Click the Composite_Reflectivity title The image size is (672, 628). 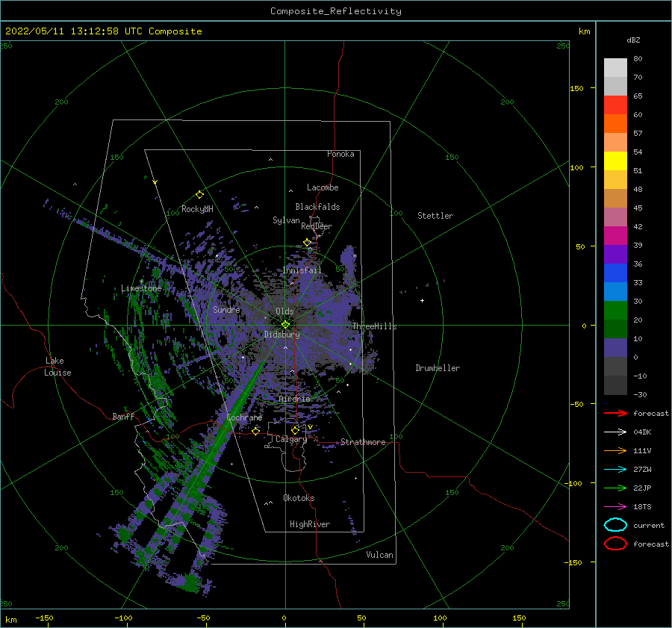coord(335,11)
